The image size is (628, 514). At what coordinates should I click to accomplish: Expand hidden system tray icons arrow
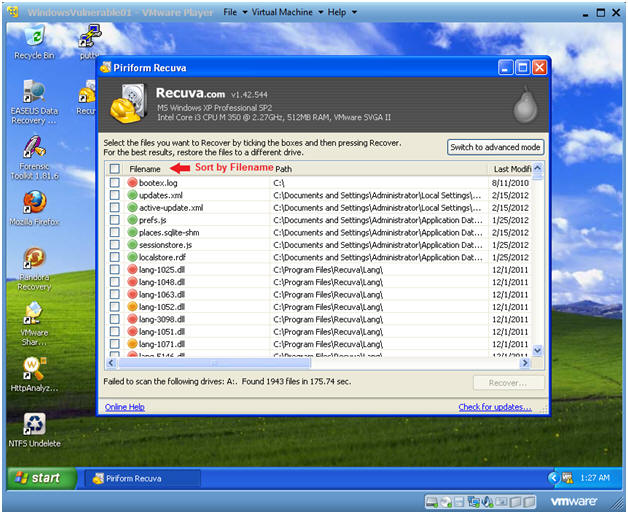[x=554, y=478]
